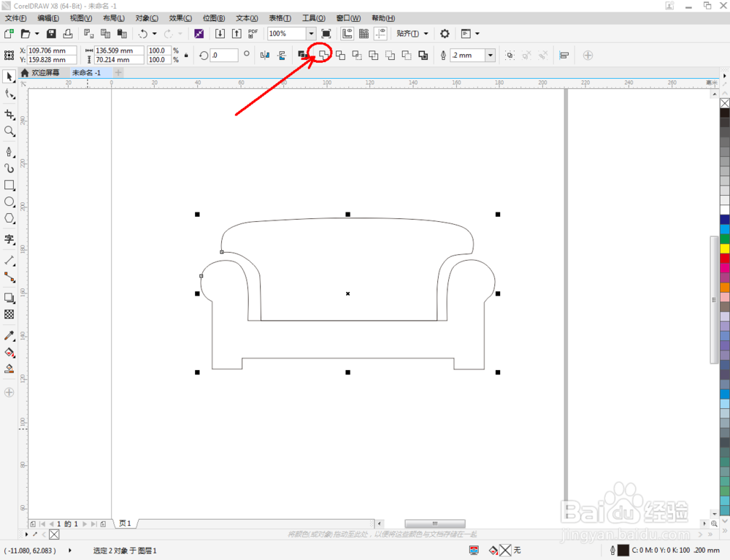Image resolution: width=730 pixels, height=560 pixels.
Task: Mirror the selection vertically
Action: click(282, 55)
